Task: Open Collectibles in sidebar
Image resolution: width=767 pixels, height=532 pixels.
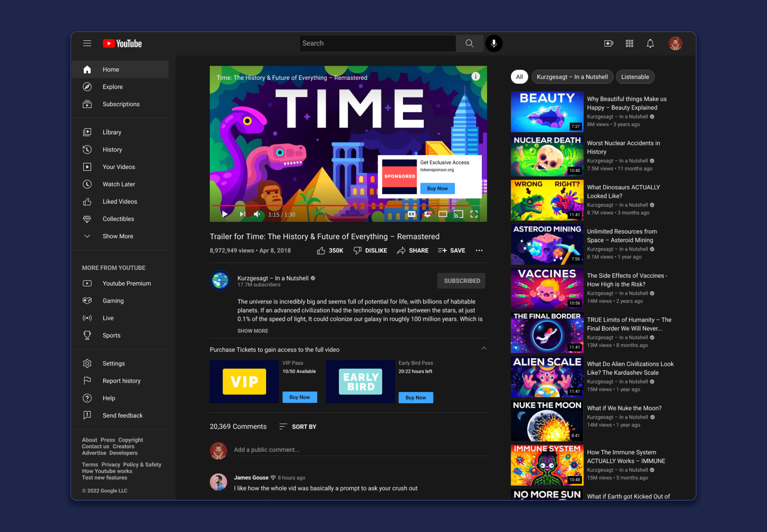Action: (x=120, y=219)
